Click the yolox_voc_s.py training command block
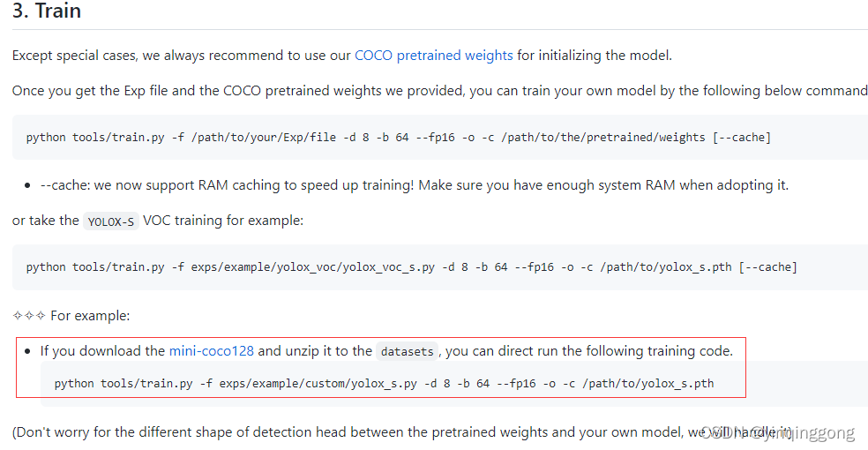The width and height of the screenshot is (868, 450). pyautogui.click(x=440, y=267)
